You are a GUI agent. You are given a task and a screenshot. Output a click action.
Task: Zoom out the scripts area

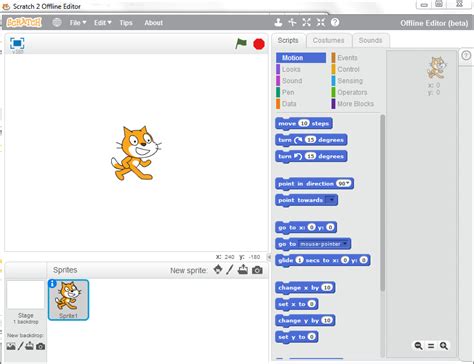point(418,346)
